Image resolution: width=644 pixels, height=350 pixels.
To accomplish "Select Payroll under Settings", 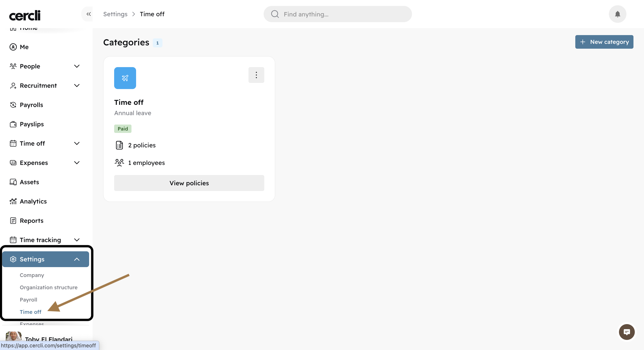I will tap(28, 300).
